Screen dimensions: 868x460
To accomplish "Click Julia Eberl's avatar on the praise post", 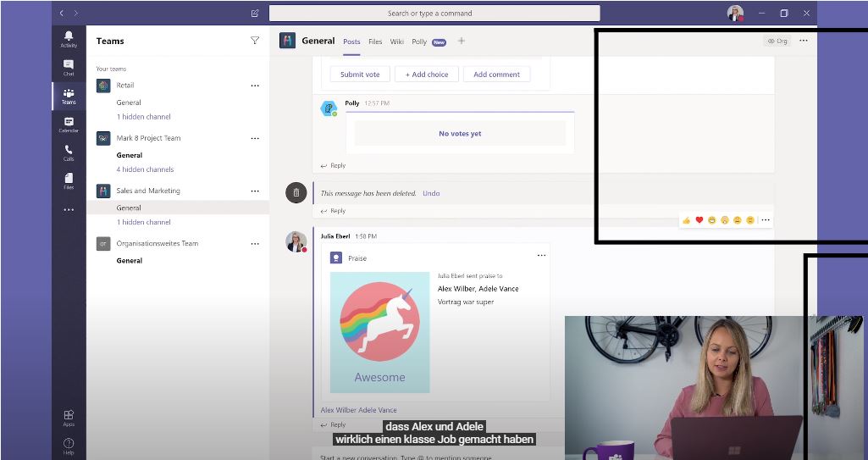I will [296, 242].
